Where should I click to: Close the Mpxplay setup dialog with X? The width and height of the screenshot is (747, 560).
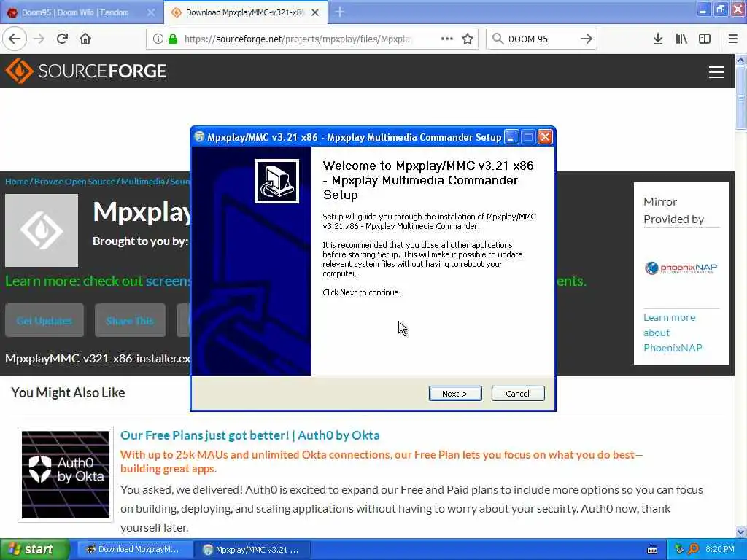tap(545, 138)
